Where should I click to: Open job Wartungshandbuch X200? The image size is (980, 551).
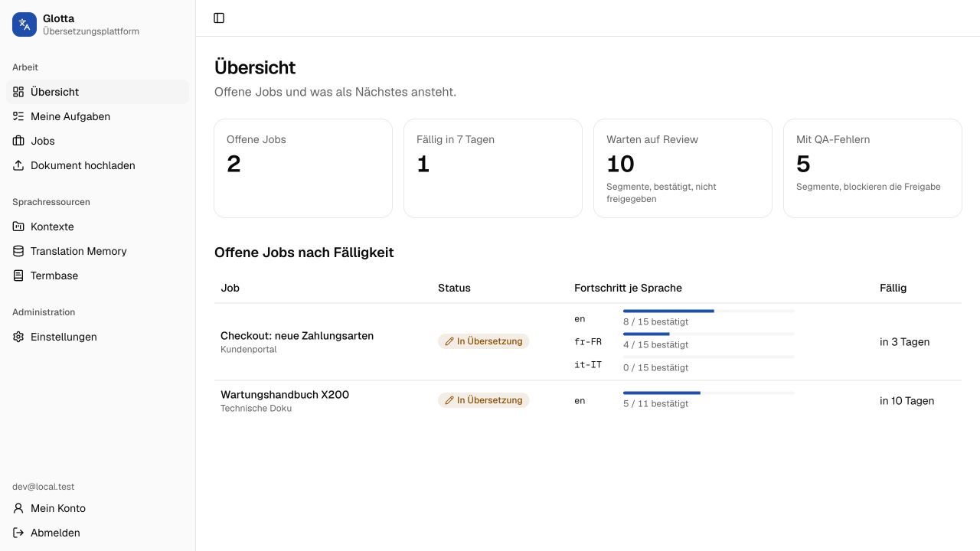[x=285, y=395]
